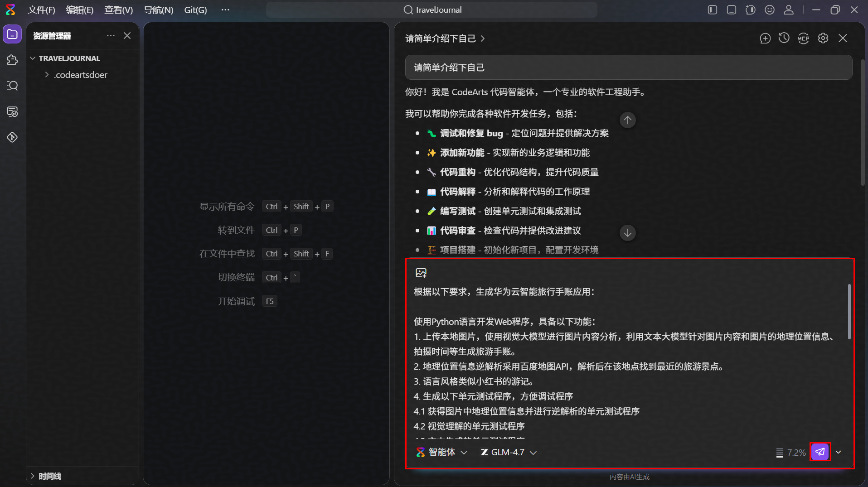The image size is (868, 487).
Task: Open the chat history clock icon
Action: coord(784,39)
